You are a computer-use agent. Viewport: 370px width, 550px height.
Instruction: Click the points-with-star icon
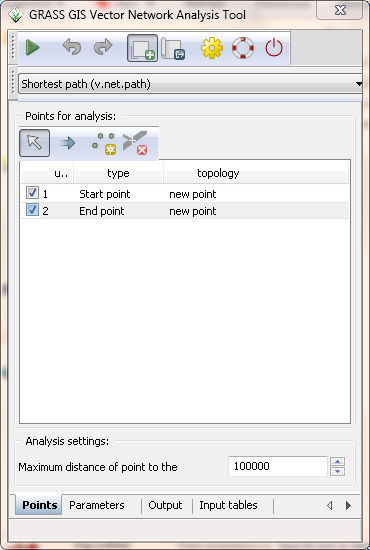coord(104,143)
